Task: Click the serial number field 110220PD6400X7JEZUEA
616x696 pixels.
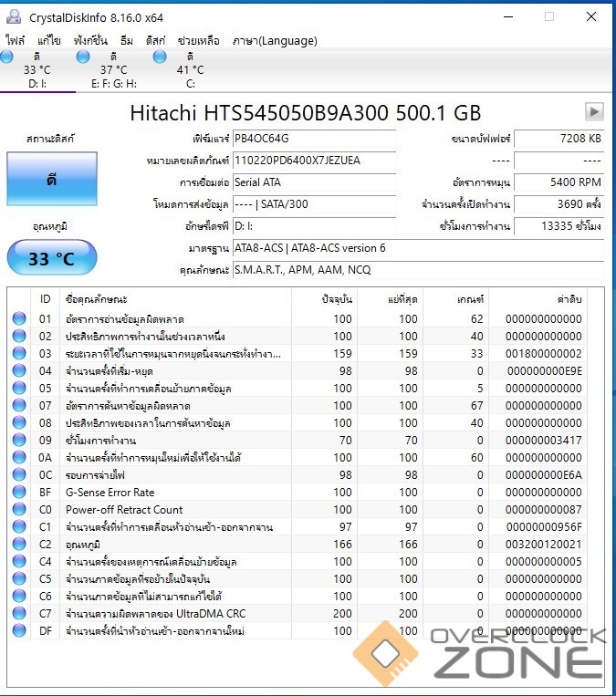Action: click(x=313, y=161)
